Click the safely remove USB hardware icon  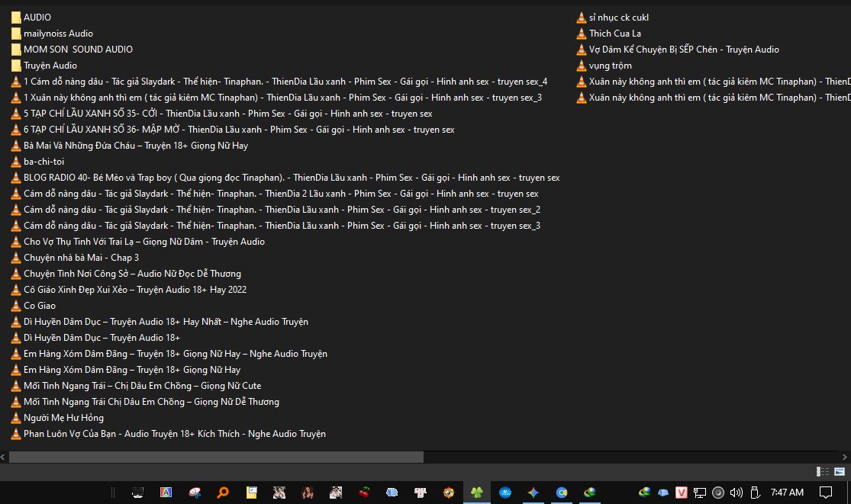754,492
